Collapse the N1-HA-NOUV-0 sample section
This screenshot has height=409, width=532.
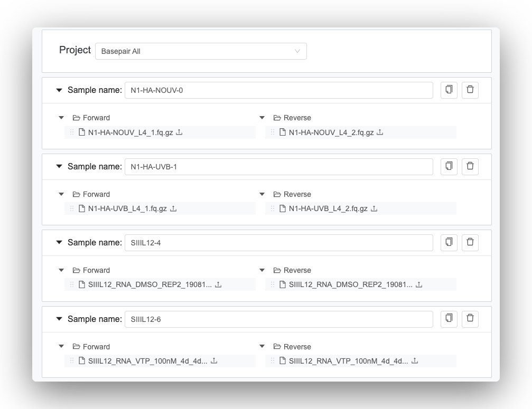point(59,90)
